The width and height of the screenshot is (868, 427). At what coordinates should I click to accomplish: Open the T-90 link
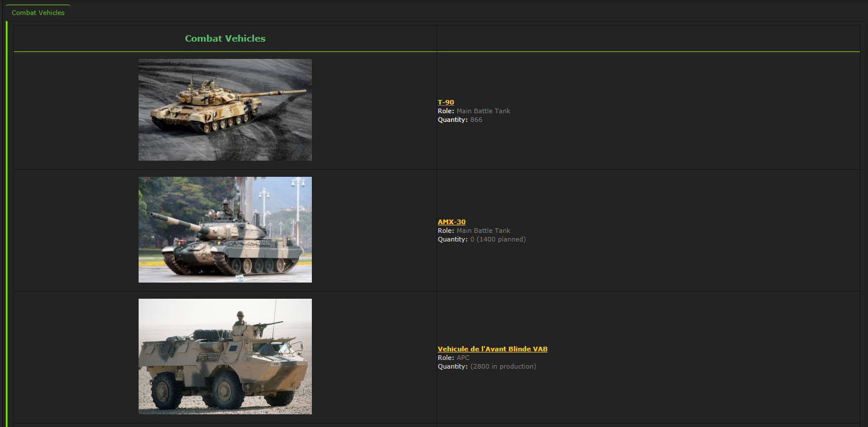(x=446, y=102)
